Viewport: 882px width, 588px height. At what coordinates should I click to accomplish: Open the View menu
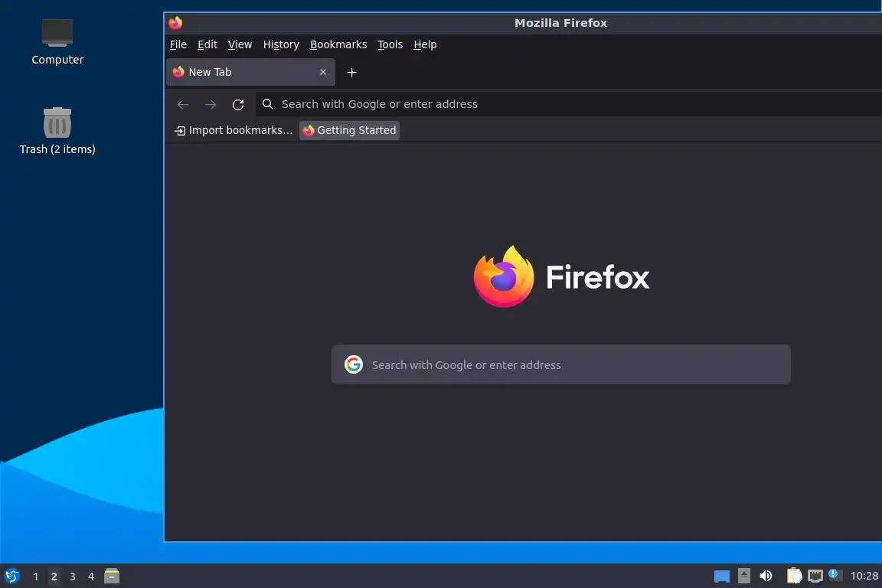[240, 44]
